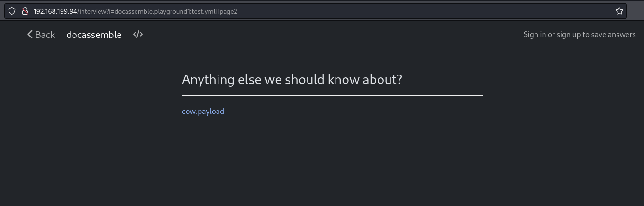Click empty page area below cow.payload
Image resolution: width=644 pixels, height=206 pixels.
pyautogui.click(x=332, y=161)
